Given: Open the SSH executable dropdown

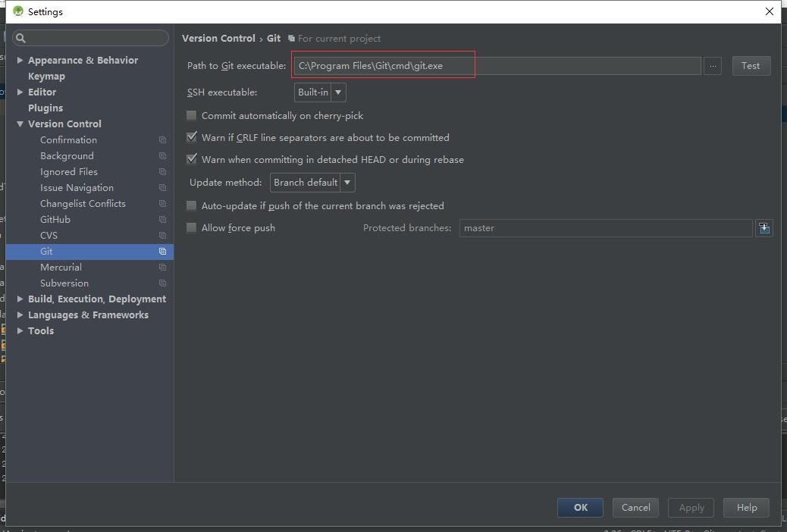Looking at the screenshot, I should [x=320, y=92].
